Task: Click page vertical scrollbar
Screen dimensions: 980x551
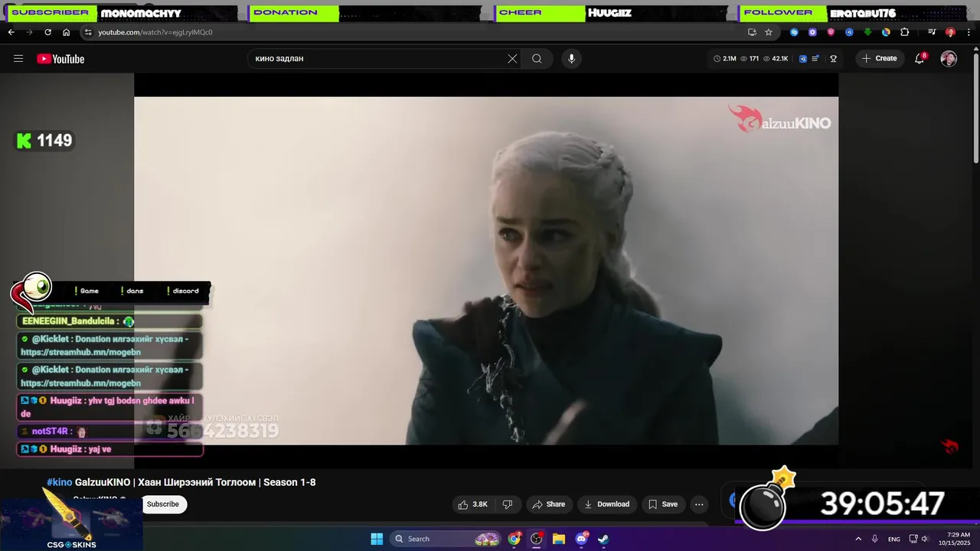Action: pyautogui.click(x=975, y=107)
